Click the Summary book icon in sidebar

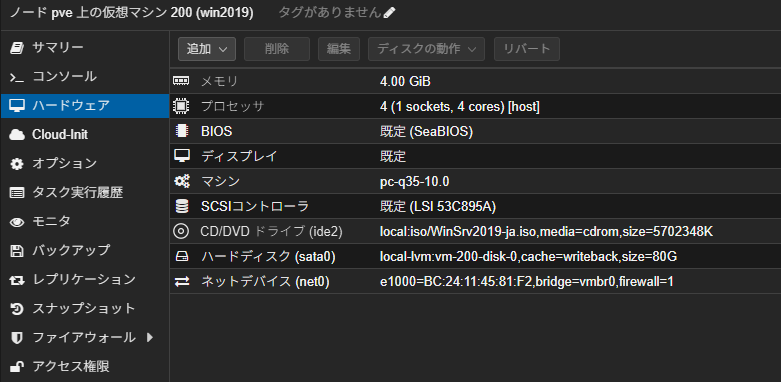tap(17, 48)
